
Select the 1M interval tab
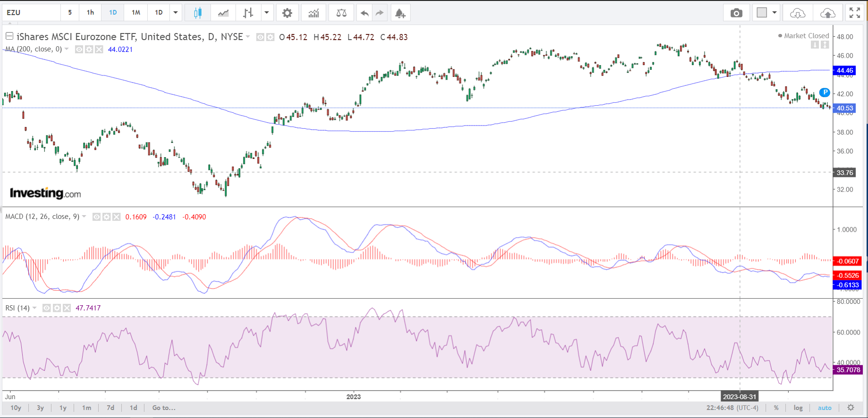pyautogui.click(x=136, y=13)
